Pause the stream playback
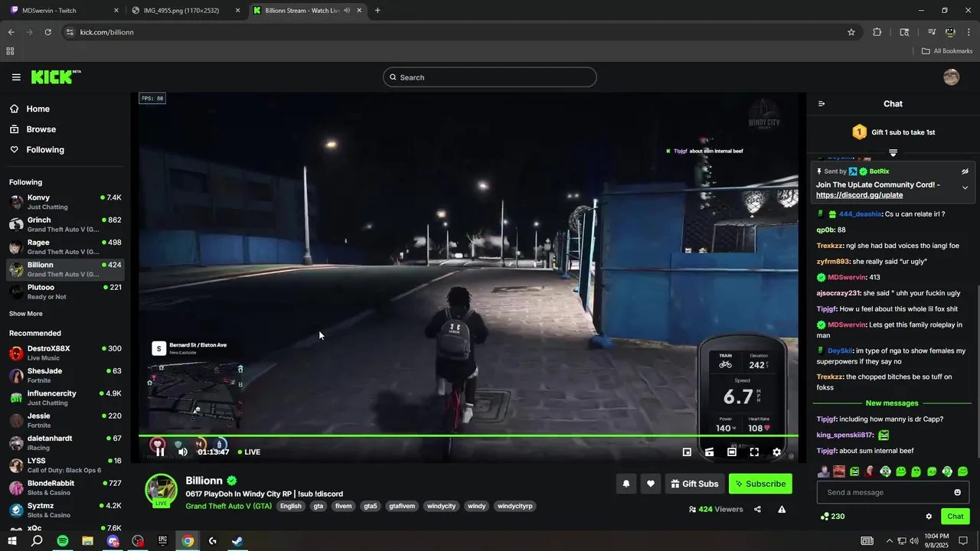This screenshot has width=980, height=551. pyautogui.click(x=160, y=452)
